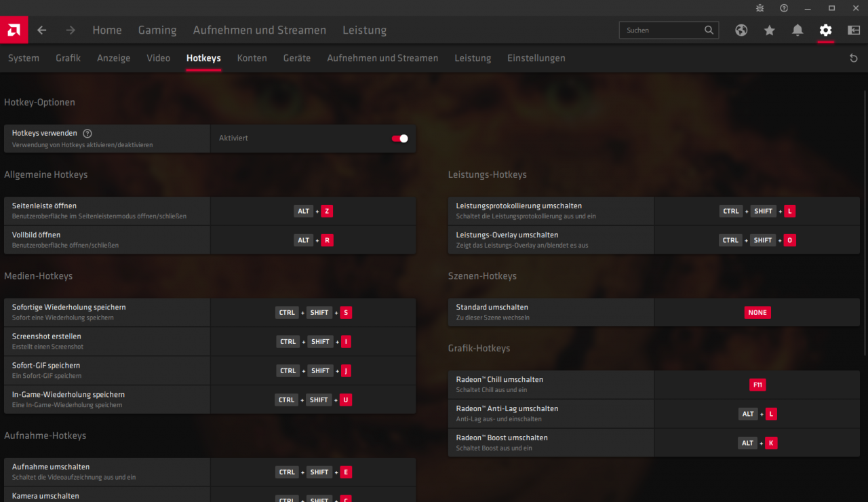The width and height of the screenshot is (868, 502).
Task: Click the search magnifier icon
Action: click(x=709, y=30)
